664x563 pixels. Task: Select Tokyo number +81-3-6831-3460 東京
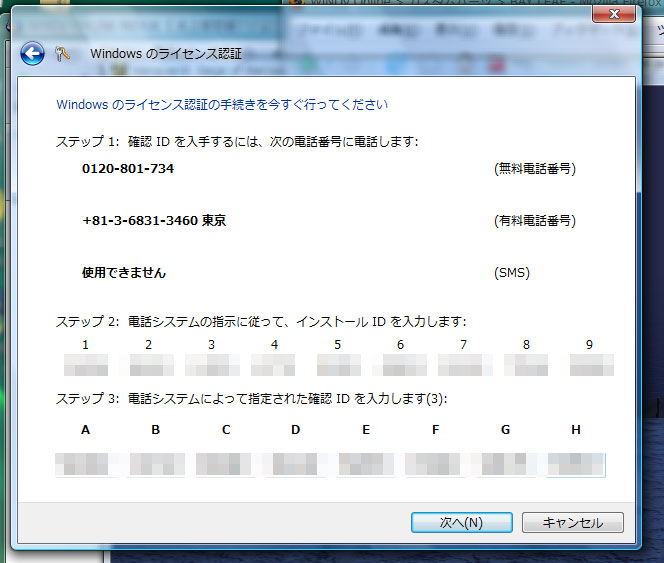tap(154, 221)
